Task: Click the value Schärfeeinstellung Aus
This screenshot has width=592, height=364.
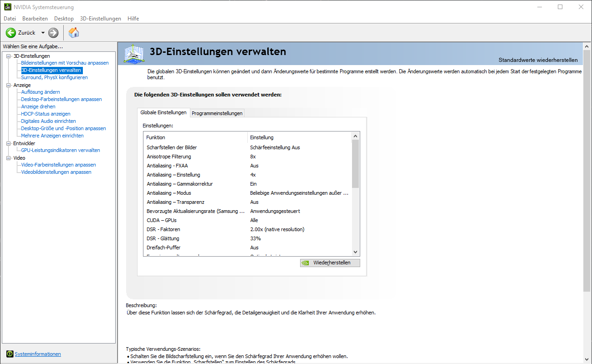Action: pyautogui.click(x=275, y=147)
